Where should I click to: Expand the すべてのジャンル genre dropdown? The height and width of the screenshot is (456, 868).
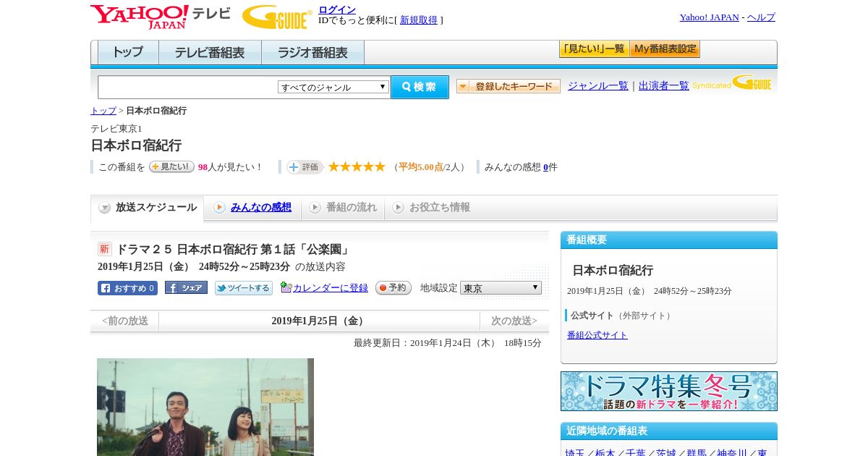tap(333, 87)
